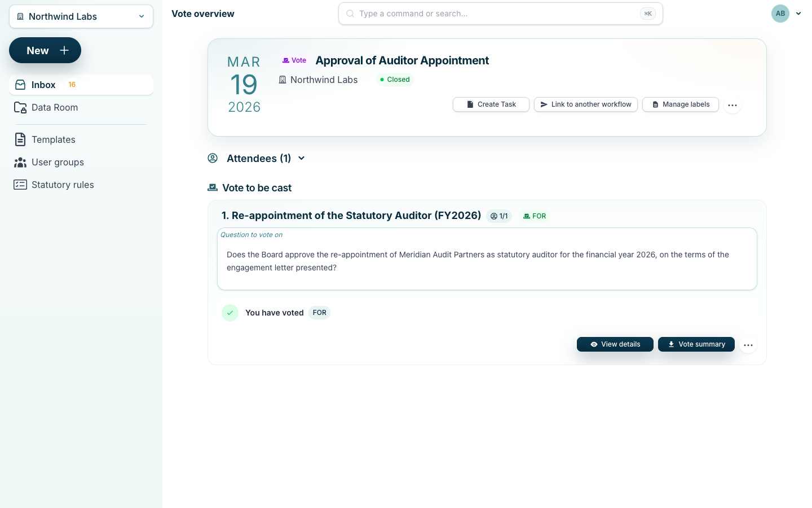
Task: Click the Attendees person icon
Action: point(213,158)
